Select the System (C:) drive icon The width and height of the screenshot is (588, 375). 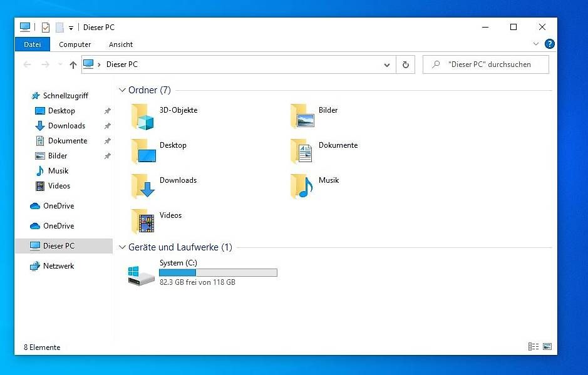(x=141, y=276)
